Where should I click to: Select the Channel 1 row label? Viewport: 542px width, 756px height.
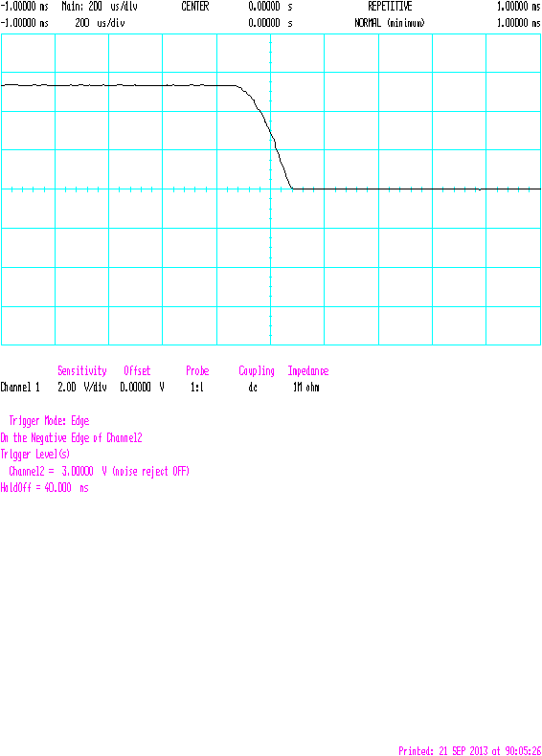(x=20, y=388)
